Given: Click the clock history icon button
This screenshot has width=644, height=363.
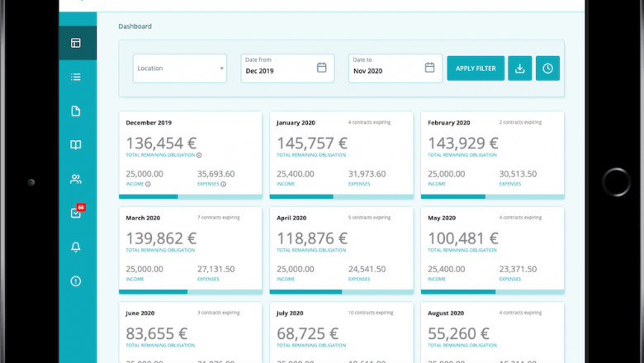Looking at the screenshot, I should (547, 68).
